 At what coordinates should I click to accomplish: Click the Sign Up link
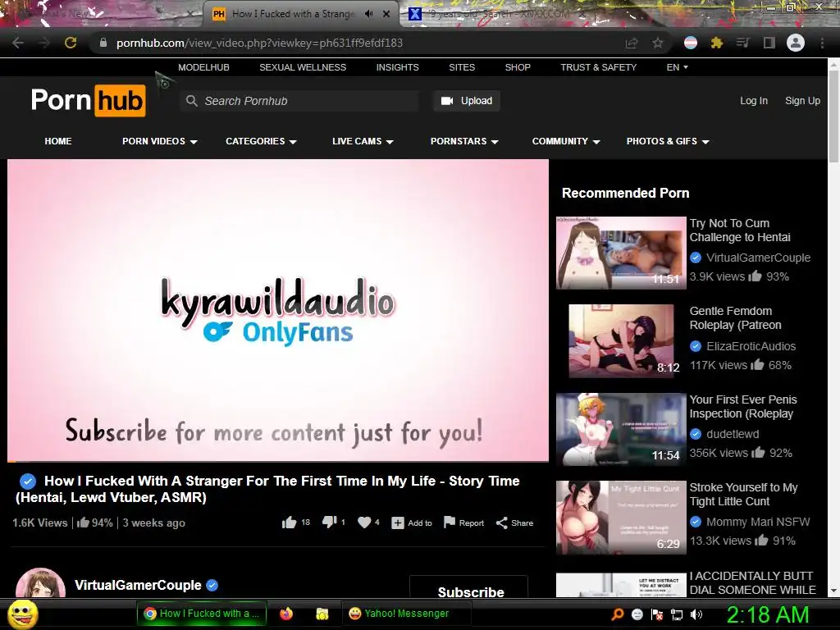tap(802, 101)
